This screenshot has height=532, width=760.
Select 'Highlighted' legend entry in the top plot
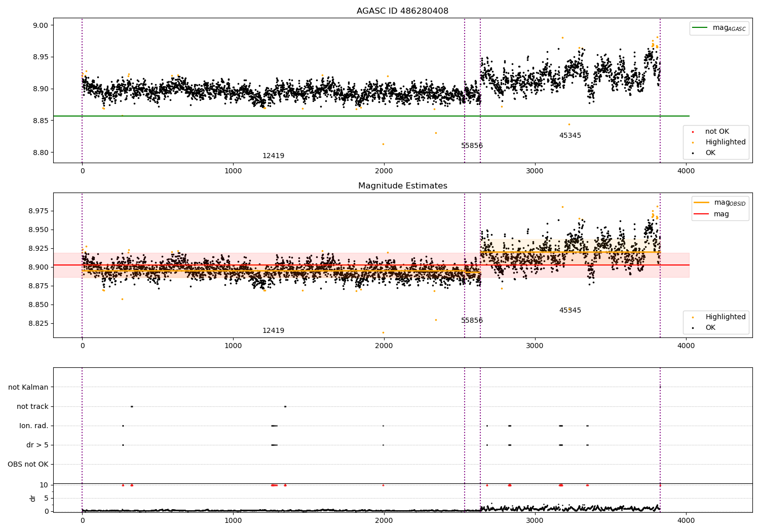[725, 142]
